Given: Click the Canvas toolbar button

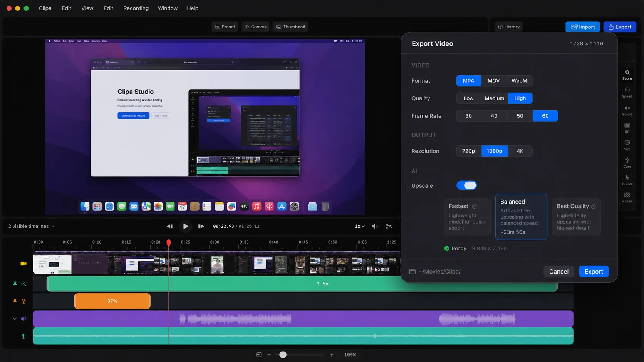Looking at the screenshot, I should tap(256, 27).
